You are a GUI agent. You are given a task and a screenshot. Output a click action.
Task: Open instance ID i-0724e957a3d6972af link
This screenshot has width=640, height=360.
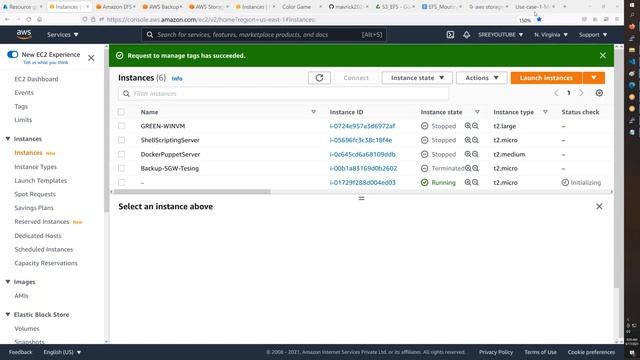pyautogui.click(x=362, y=126)
